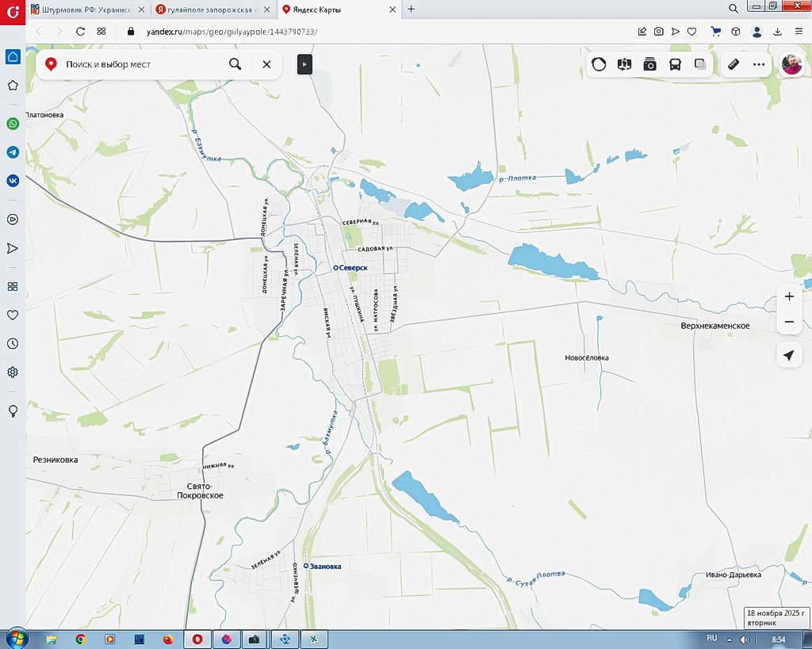Show my location with arrow button
812x649 pixels.
point(789,355)
